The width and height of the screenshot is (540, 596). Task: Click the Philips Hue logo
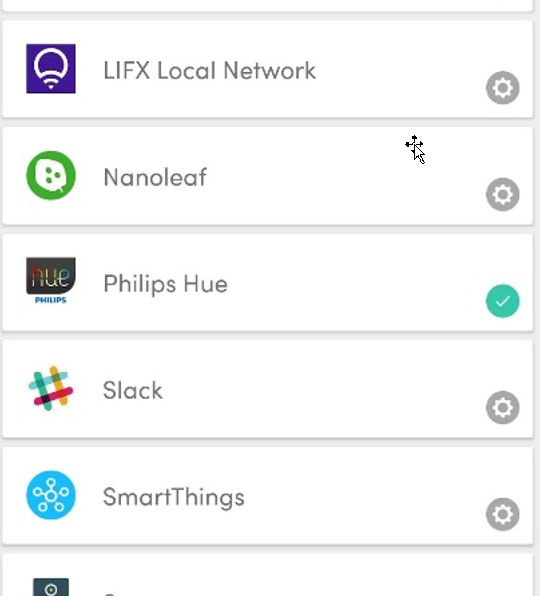coord(51,281)
